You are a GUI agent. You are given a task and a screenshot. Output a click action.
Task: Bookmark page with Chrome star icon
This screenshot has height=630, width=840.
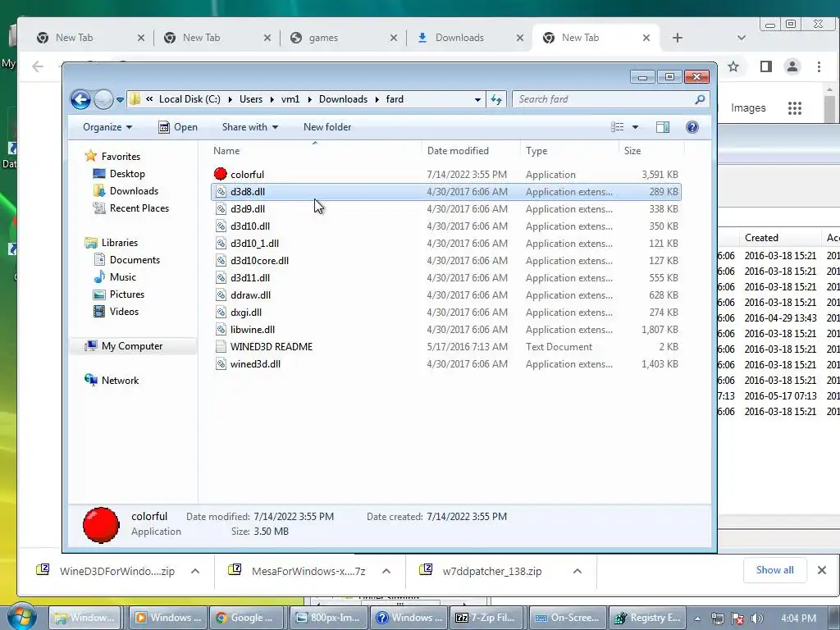[733, 66]
